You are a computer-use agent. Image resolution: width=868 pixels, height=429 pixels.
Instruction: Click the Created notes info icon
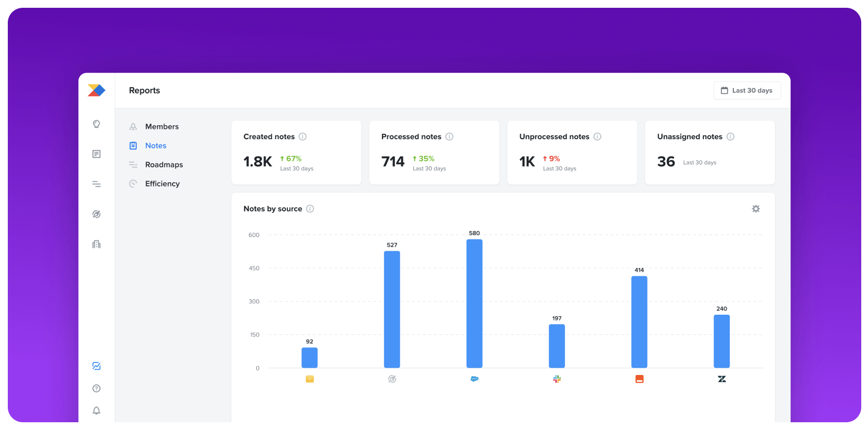tap(303, 137)
